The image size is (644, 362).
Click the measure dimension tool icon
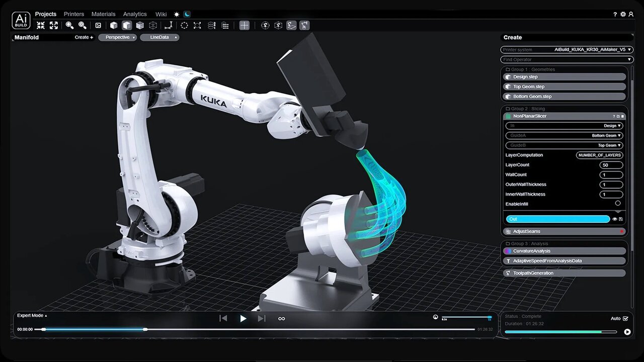169,25
